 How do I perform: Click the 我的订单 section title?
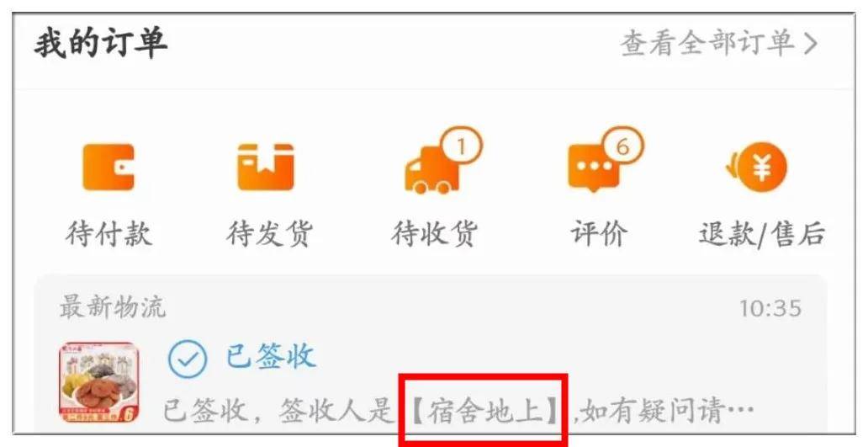[100, 43]
